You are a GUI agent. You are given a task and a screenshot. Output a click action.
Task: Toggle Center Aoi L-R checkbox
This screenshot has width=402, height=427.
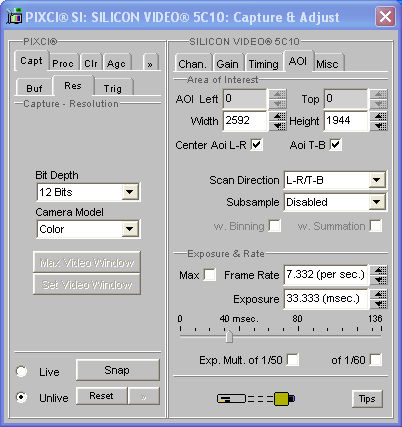coord(256,145)
